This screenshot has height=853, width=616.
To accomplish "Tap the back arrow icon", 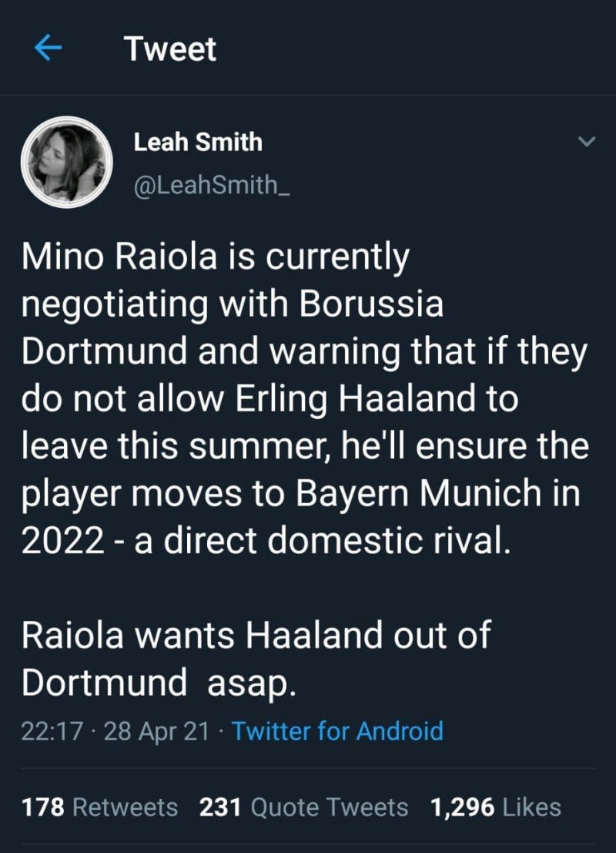I will pyautogui.click(x=48, y=50).
